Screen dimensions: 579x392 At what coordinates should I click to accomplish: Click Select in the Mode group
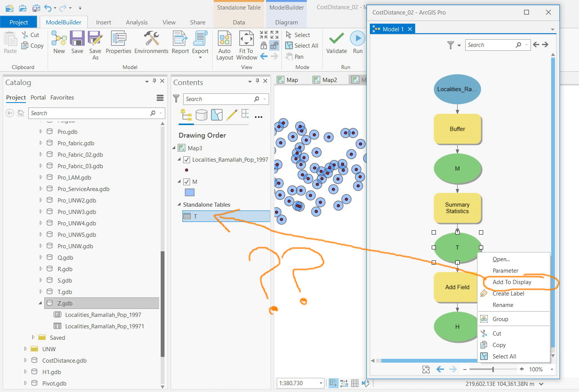pyautogui.click(x=298, y=35)
